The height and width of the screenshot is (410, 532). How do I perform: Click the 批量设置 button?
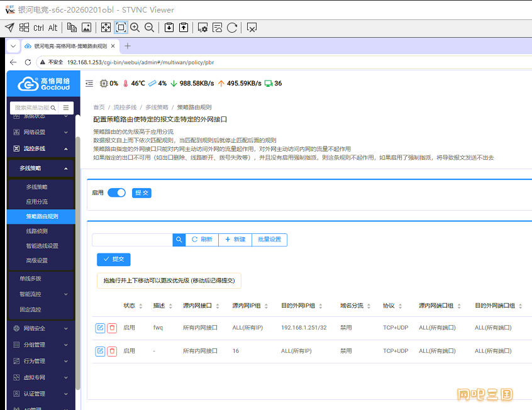click(269, 240)
